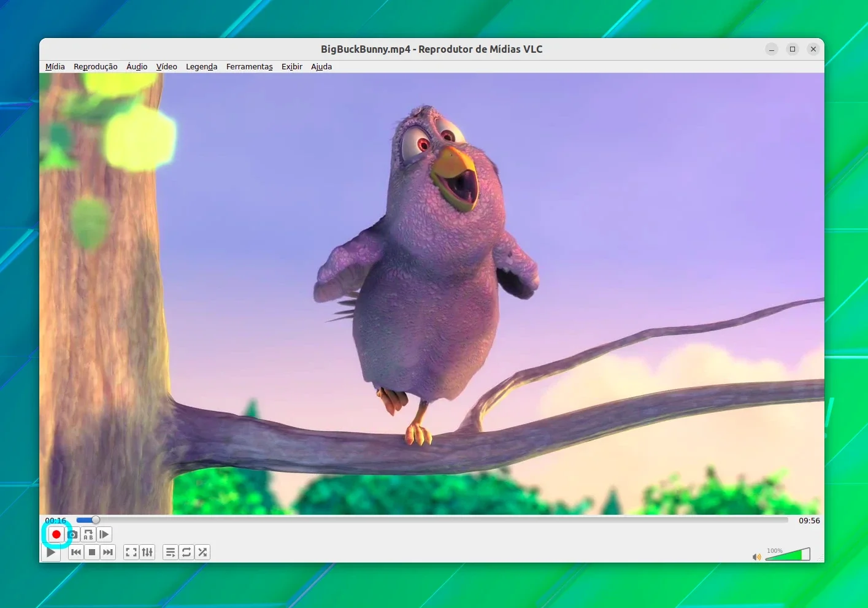Toggle fullscreen video mode
The height and width of the screenshot is (608, 868).
coord(131,552)
